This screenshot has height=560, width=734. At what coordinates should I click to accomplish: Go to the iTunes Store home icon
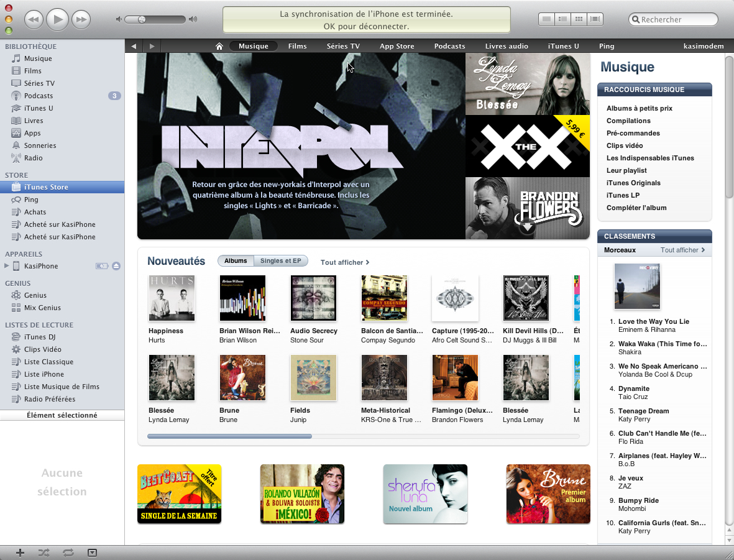[x=219, y=46]
